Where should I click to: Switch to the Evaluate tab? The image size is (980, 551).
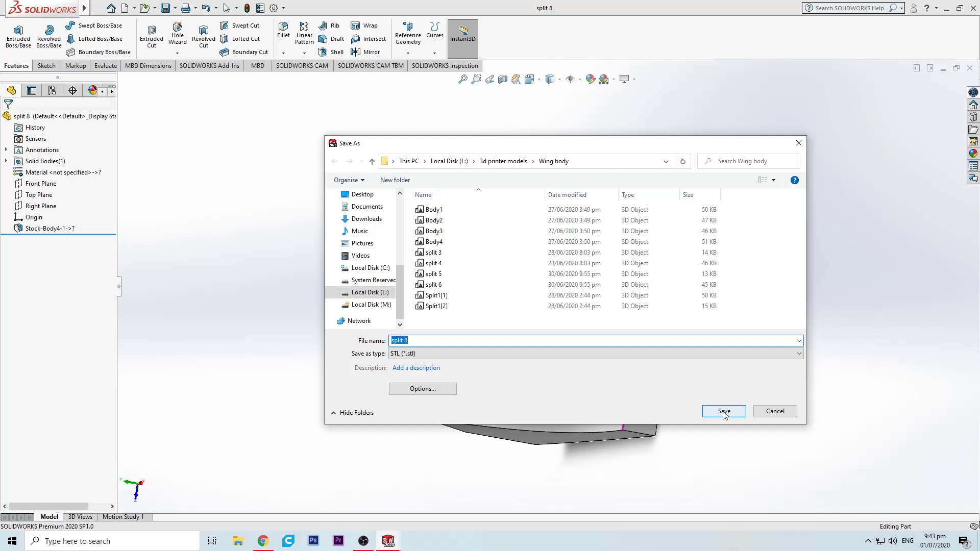[x=106, y=66]
